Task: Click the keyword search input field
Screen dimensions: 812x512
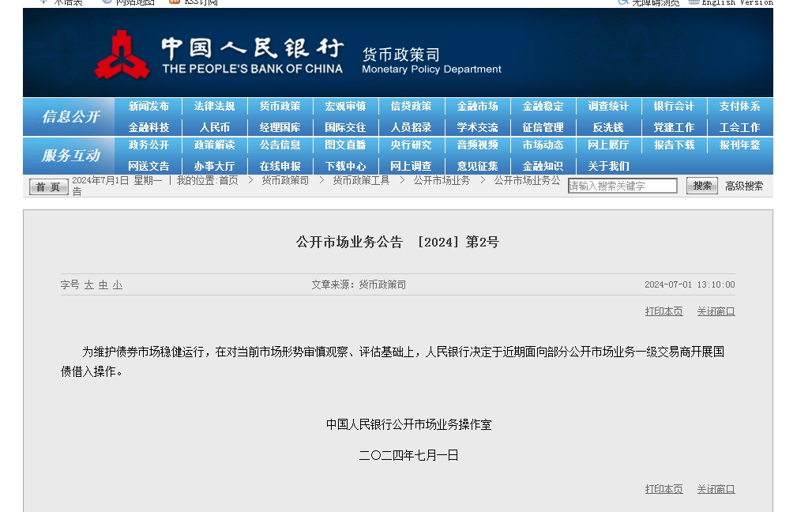Action: pyautogui.click(x=622, y=186)
